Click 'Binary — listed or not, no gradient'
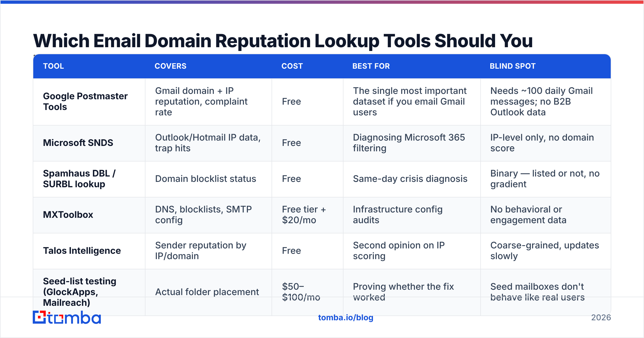644x338 pixels. [x=546, y=179]
